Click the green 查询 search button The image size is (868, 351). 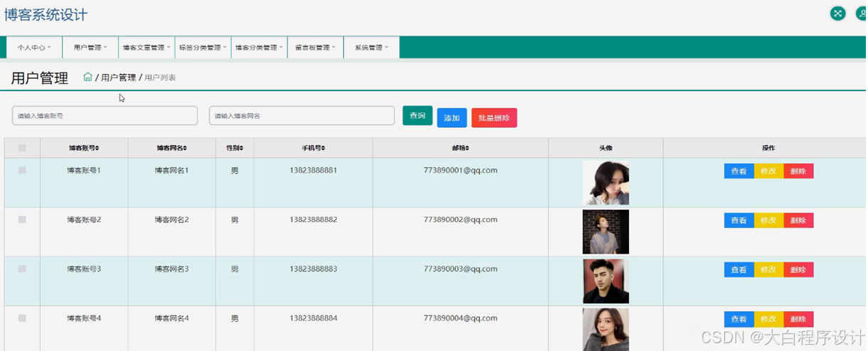(x=418, y=116)
